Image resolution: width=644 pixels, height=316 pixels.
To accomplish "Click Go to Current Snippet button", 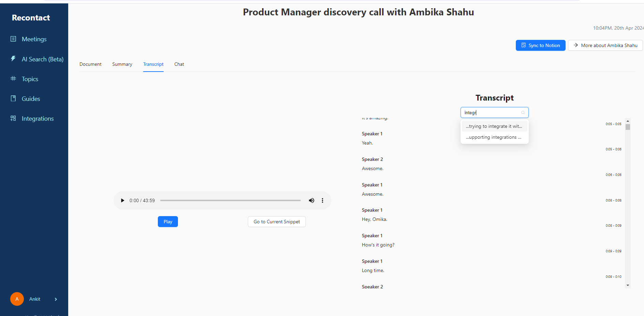I will click(276, 222).
